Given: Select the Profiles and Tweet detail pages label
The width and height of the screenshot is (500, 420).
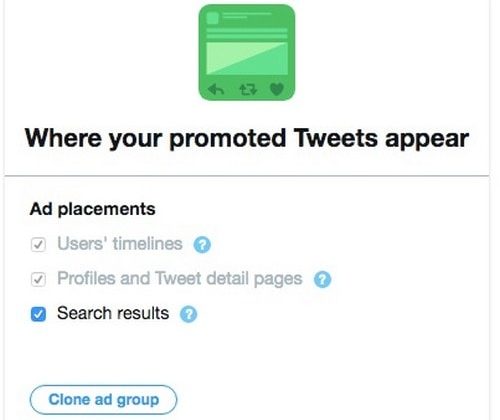Looking at the screenshot, I should 180,279.
